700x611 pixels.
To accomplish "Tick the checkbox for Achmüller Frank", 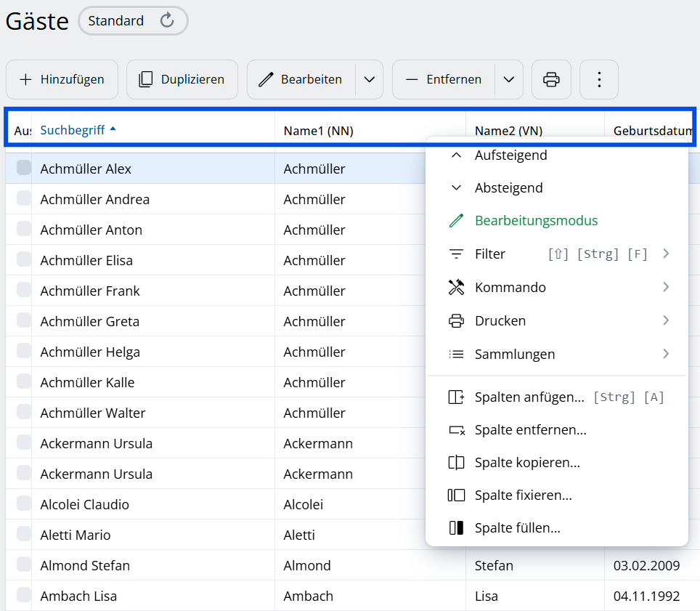I will click(x=24, y=289).
